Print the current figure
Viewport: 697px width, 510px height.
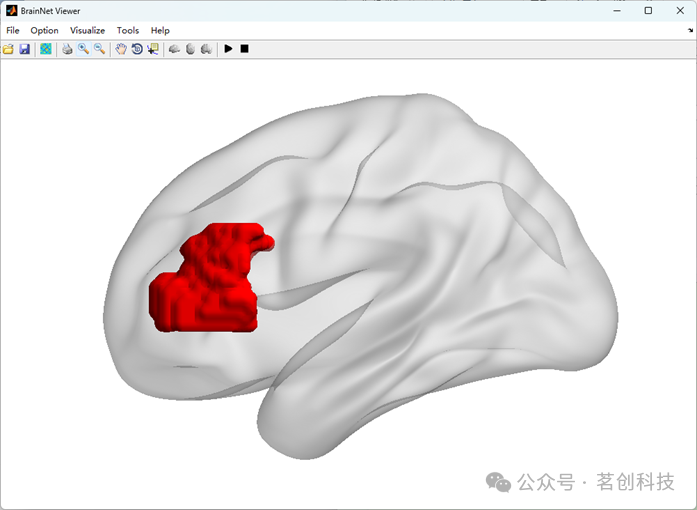point(67,49)
